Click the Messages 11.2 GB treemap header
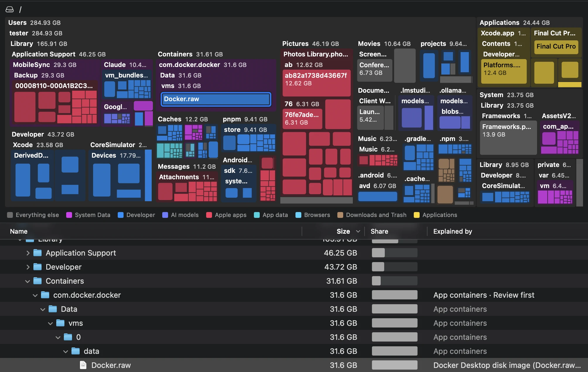The height and width of the screenshot is (372, 588). coord(187,166)
